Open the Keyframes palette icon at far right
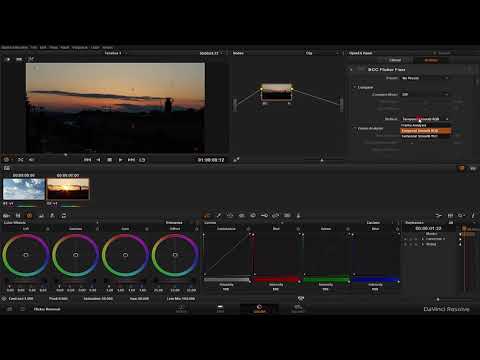Viewport: 480px width, 360px height. 439,216
